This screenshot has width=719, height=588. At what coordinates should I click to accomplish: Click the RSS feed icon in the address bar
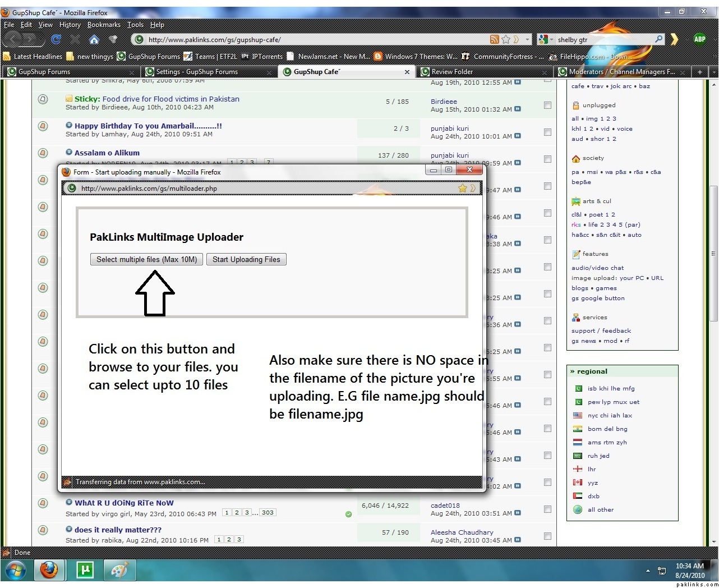coord(494,39)
